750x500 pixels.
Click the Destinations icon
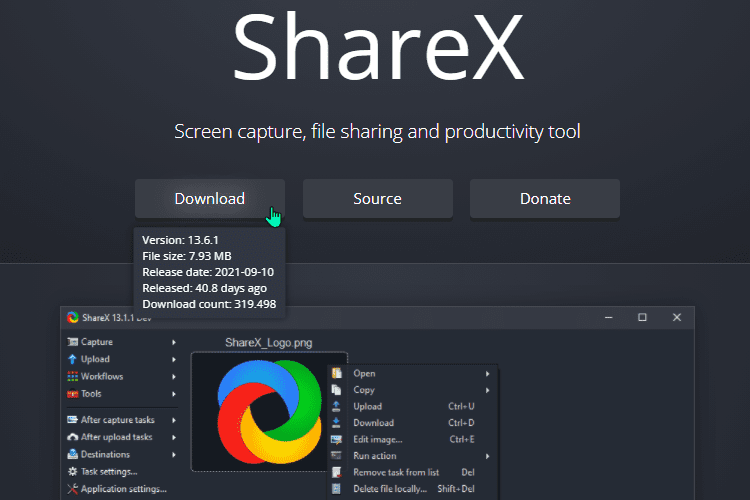tap(73, 454)
